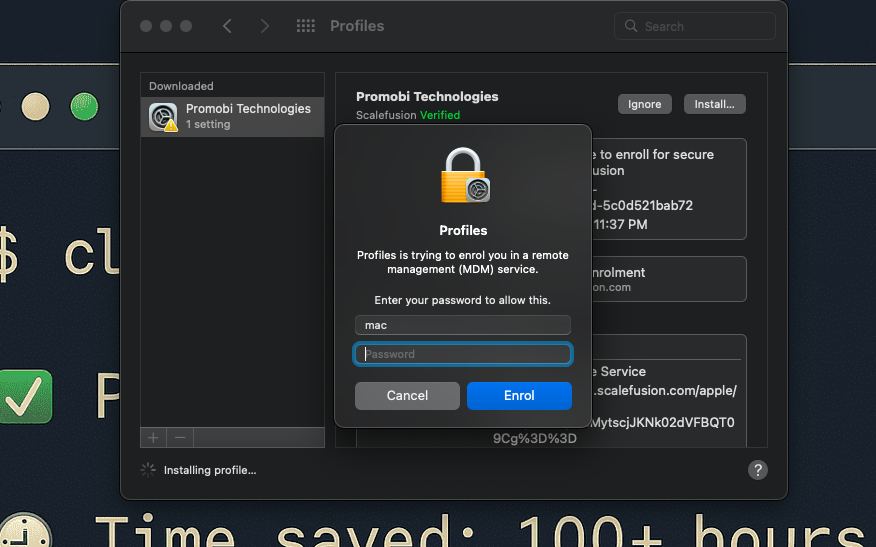Click the Search field in Profiles

click(694, 26)
